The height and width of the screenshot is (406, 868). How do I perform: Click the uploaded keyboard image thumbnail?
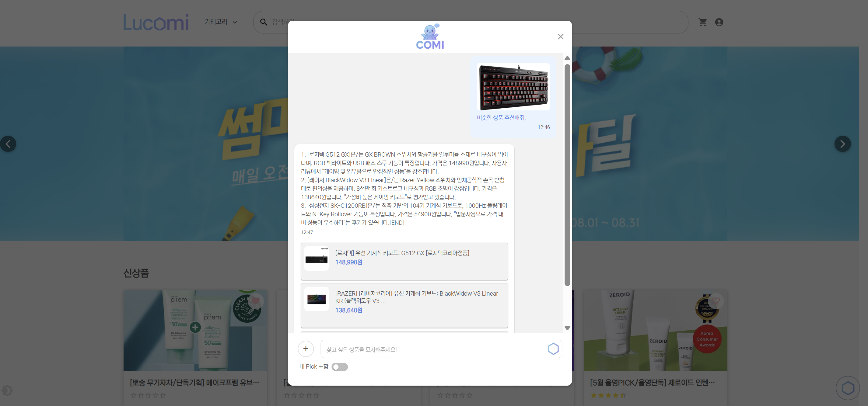(513, 87)
